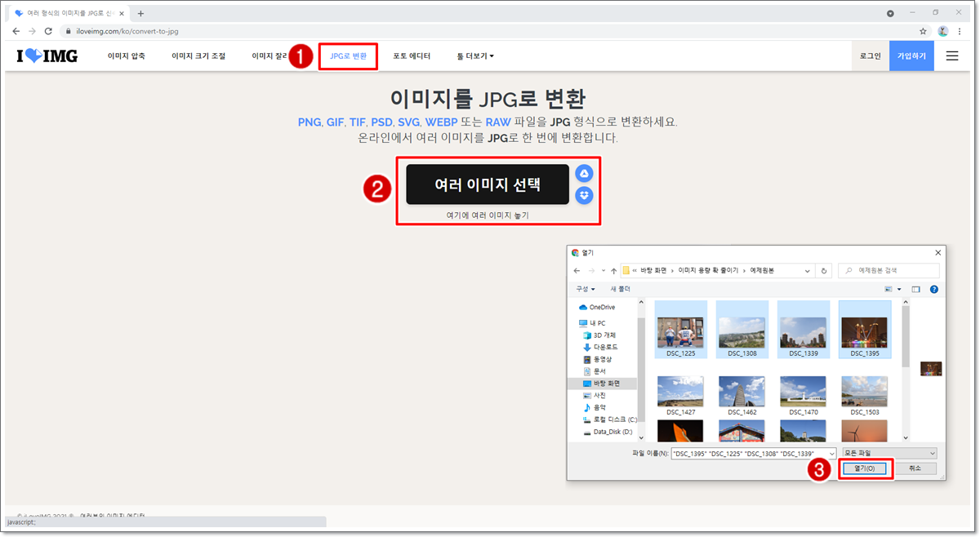Open 문서 folder in sidebar
The height and width of the screenshot is (537, 980).
pyautogui.click(x=594, y=371)
